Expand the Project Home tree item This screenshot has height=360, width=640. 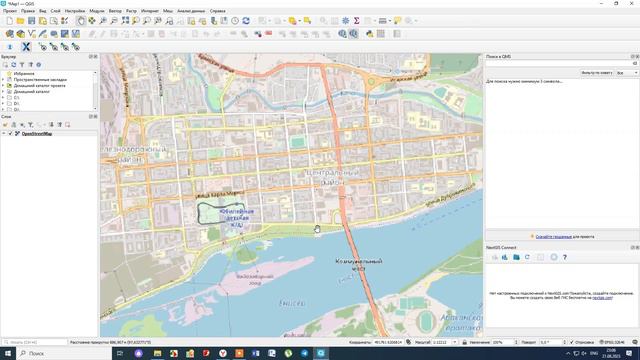click(x=3, y=86)
